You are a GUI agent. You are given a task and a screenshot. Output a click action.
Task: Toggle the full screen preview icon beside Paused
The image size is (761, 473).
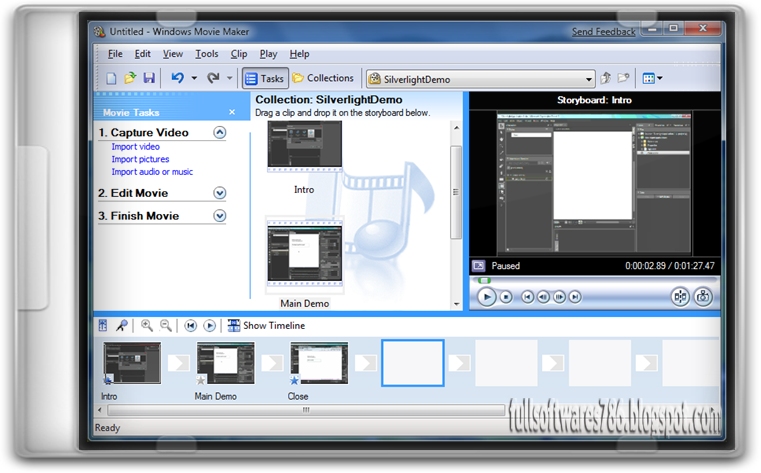tap(479, 266)
